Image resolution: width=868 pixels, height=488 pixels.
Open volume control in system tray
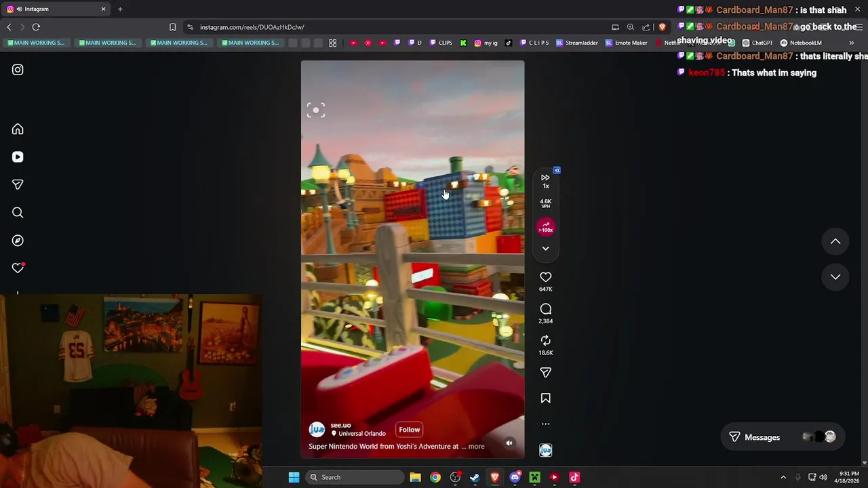(x=823, y=477)
